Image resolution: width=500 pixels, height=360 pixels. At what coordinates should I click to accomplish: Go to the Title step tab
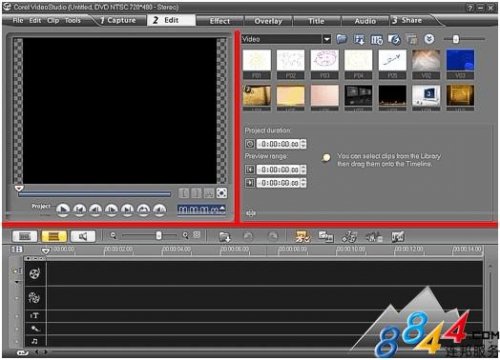click(316, 21)
